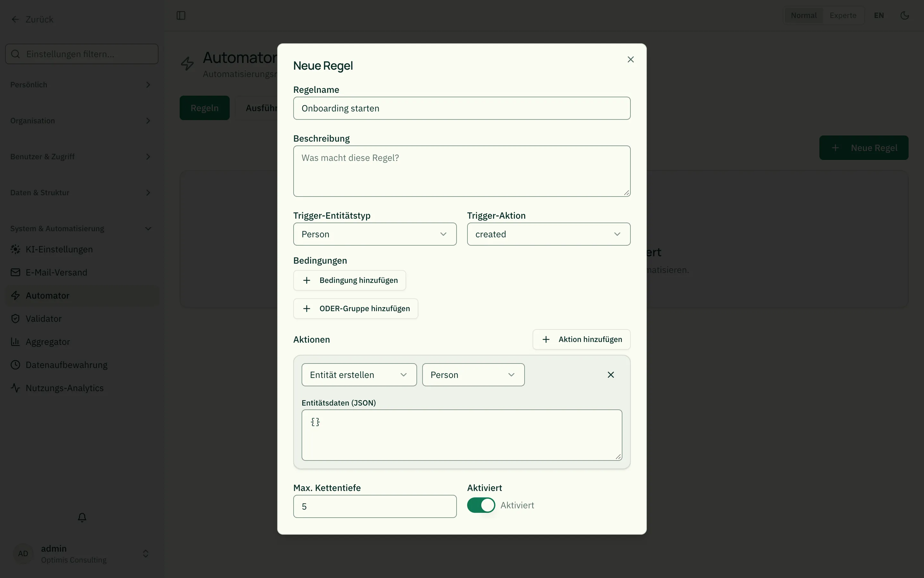Select Experte mode

click(x=843, y=16)
